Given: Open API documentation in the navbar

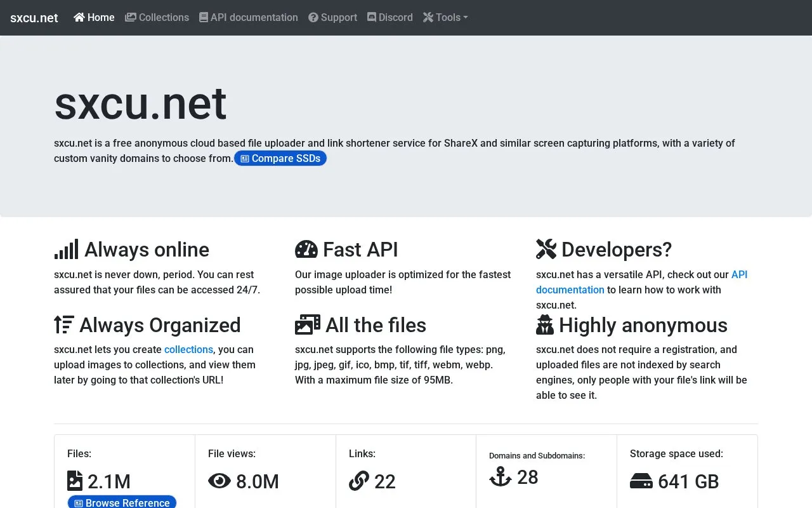Looking at the screenshot, I should pyautogui.click(x=249, y=18).
